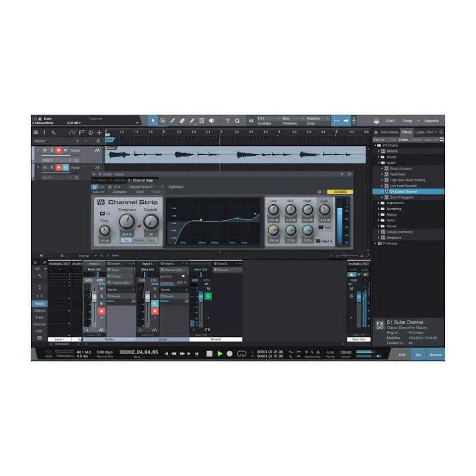
Task: Open the track list menu icon
Action: (x=36, y=132)
